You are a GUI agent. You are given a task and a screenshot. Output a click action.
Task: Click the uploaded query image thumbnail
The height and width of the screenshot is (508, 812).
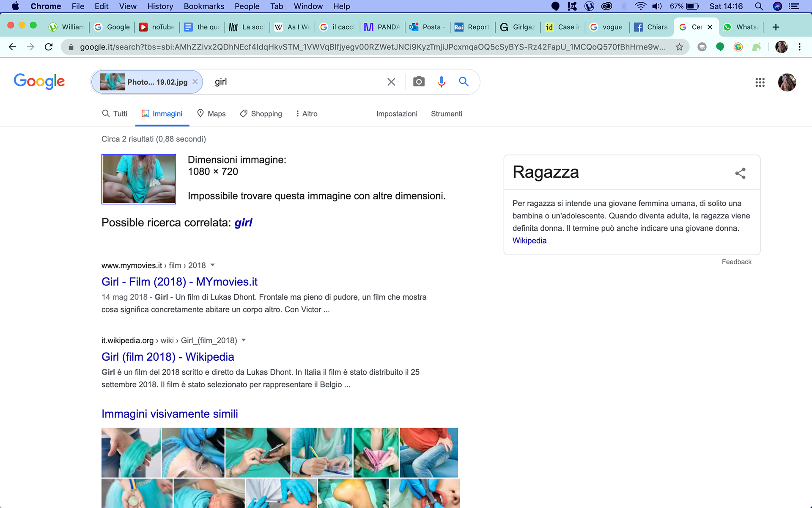click(139, 179)
